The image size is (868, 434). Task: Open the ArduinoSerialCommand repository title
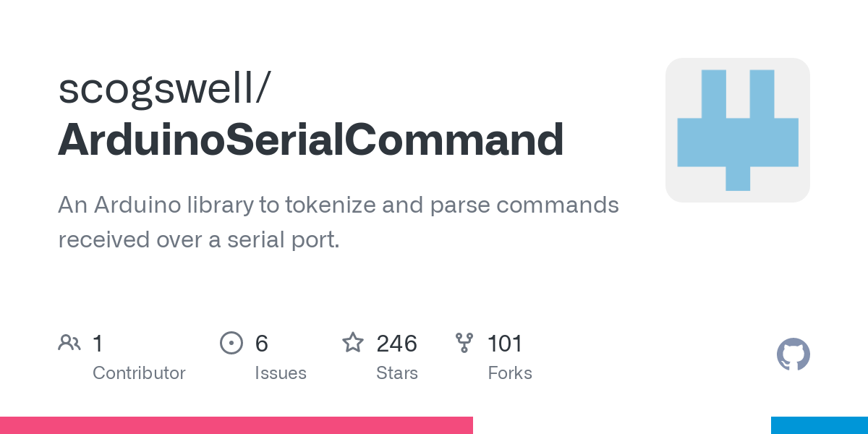coord(311,139)
